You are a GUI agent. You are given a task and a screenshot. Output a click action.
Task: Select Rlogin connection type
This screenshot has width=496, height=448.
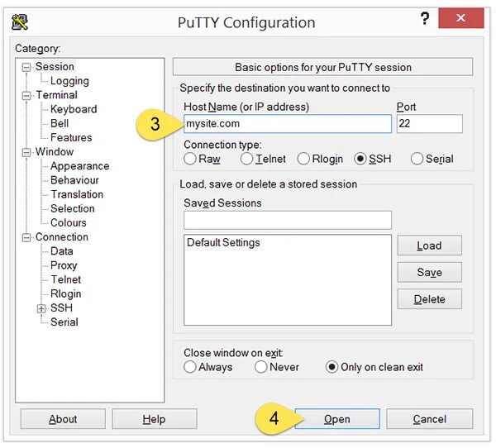coord(303,159)
